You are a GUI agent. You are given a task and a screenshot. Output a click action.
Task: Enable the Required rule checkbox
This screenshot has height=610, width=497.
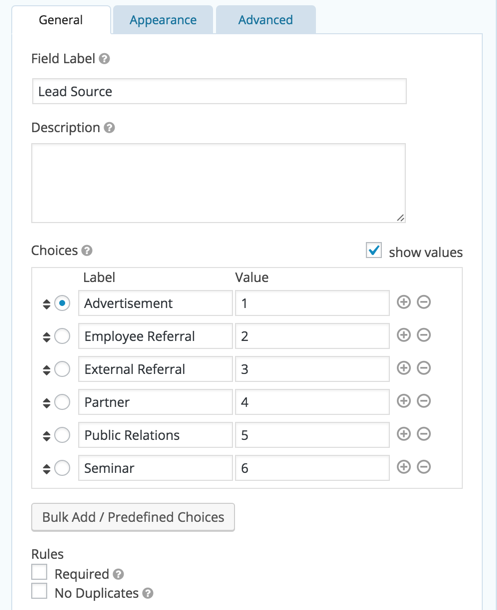(39, 572)
